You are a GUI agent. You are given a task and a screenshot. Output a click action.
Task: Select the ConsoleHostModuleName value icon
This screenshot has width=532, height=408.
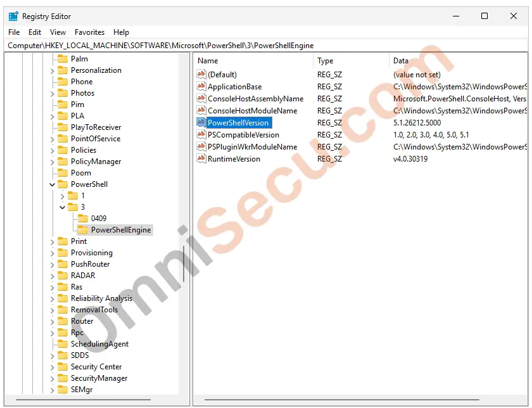point(201,111)
